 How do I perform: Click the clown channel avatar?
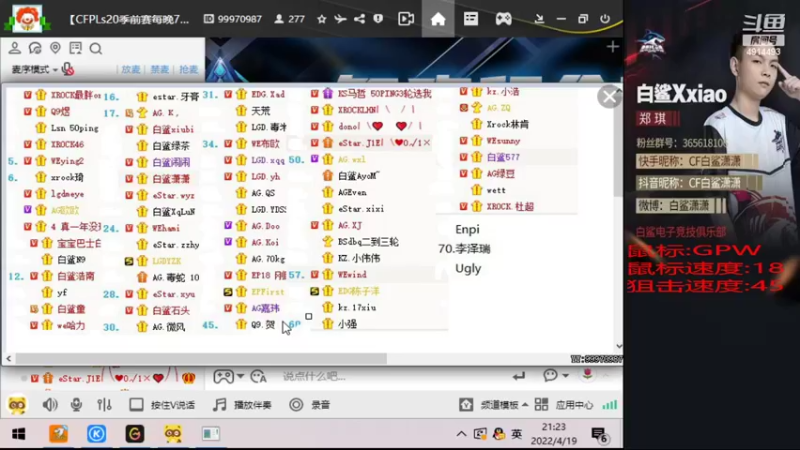click(x=27, y=18)
